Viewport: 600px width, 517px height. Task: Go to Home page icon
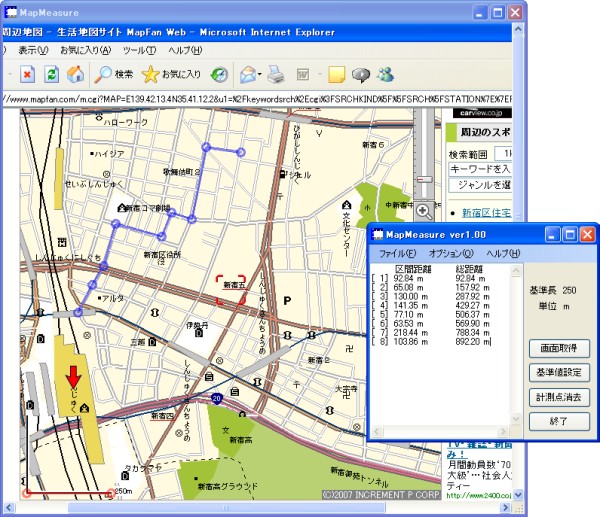click(x=75, y=74)
